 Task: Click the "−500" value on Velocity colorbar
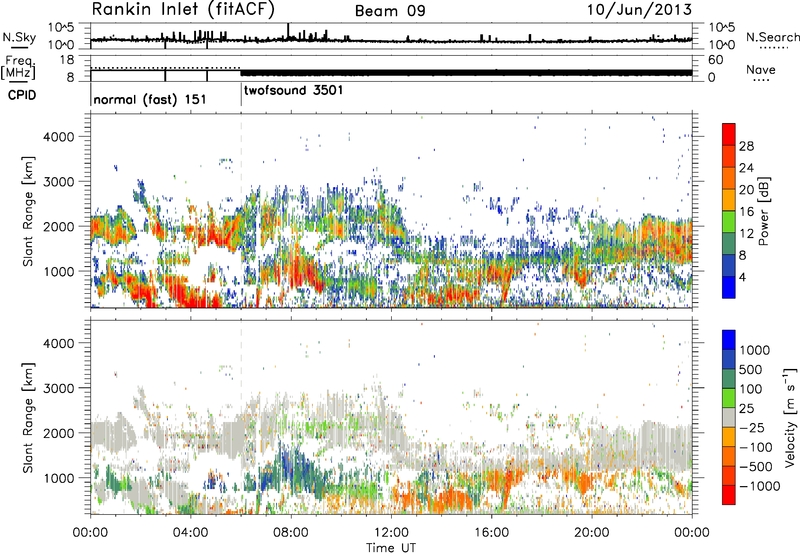pyautogui.click(x=756, y=466)
